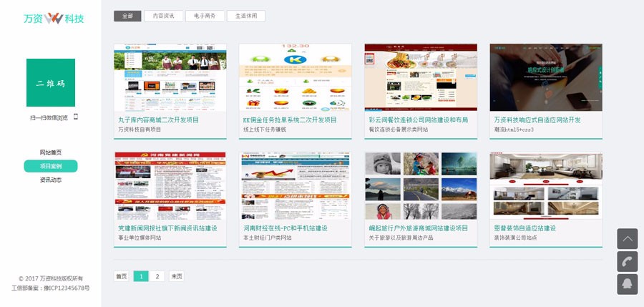The height and width of the screenshot is (307, 644).
Task: Open KK佣金任务抢单系统 project thumbnail
Action: (296, 77)
